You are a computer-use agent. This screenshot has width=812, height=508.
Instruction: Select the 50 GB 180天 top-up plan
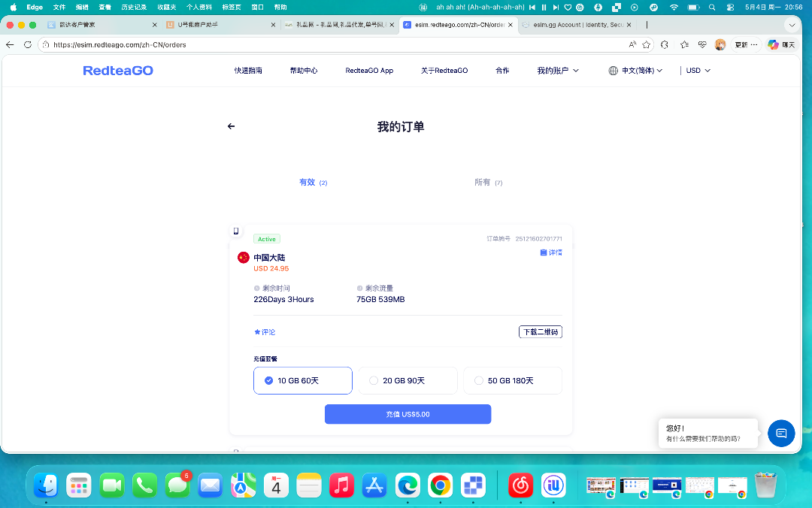pos(513,380)
